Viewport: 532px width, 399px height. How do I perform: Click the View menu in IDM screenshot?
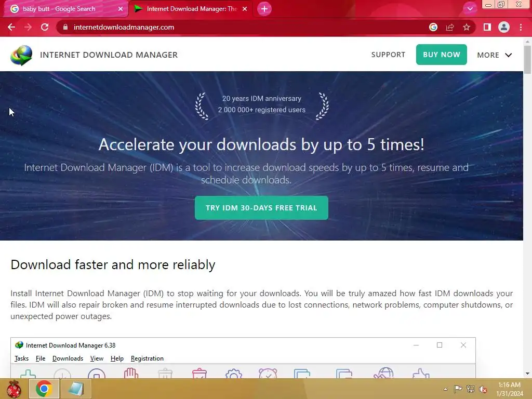[x=97, y=358]
